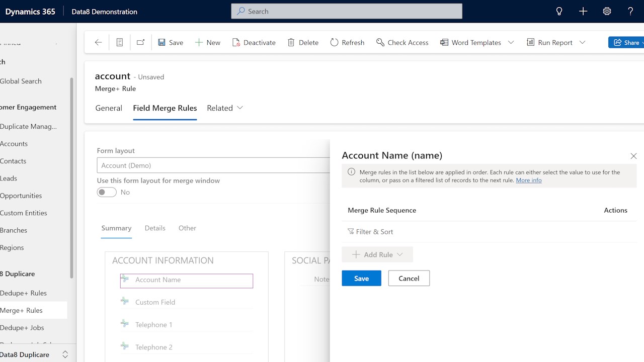Open Global Search in the sidebar

point(21,81)
